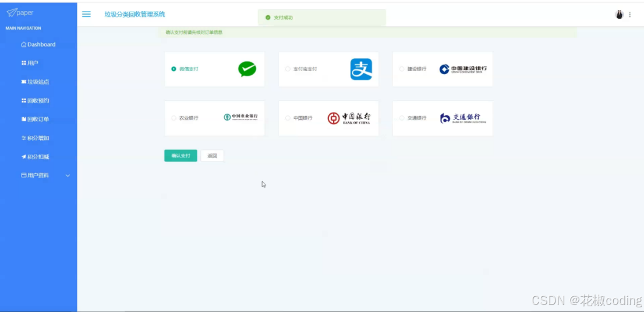Screen dimensions: 644x312
Task: Click the 确认支付前请先核对订单信息 notice
Action: coord(194,32)
